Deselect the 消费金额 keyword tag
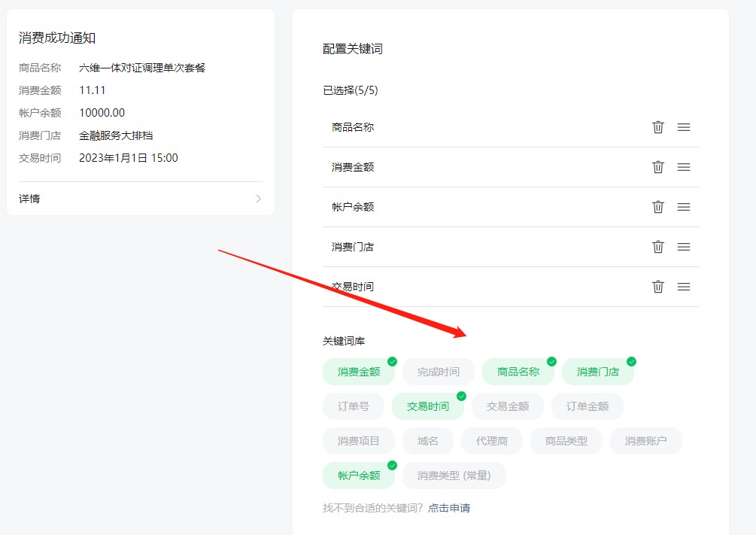The image size is (756, 535). 359,372
